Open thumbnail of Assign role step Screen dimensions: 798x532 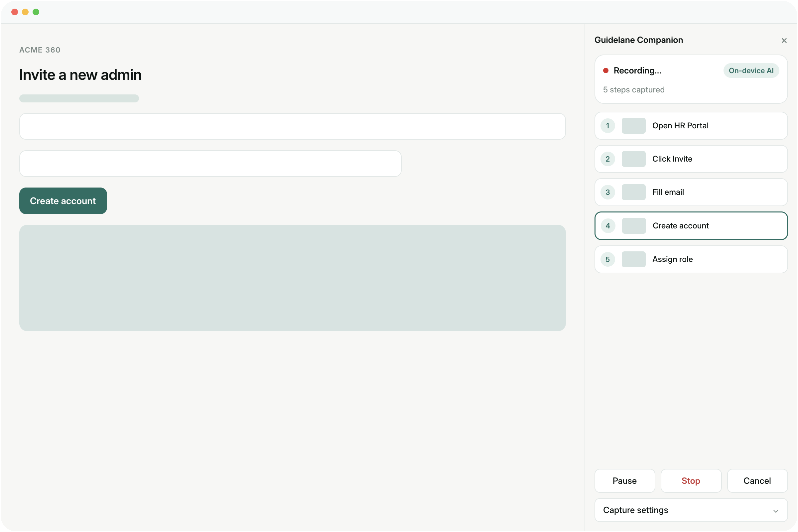pyautogui.click(x=633, y=259)
